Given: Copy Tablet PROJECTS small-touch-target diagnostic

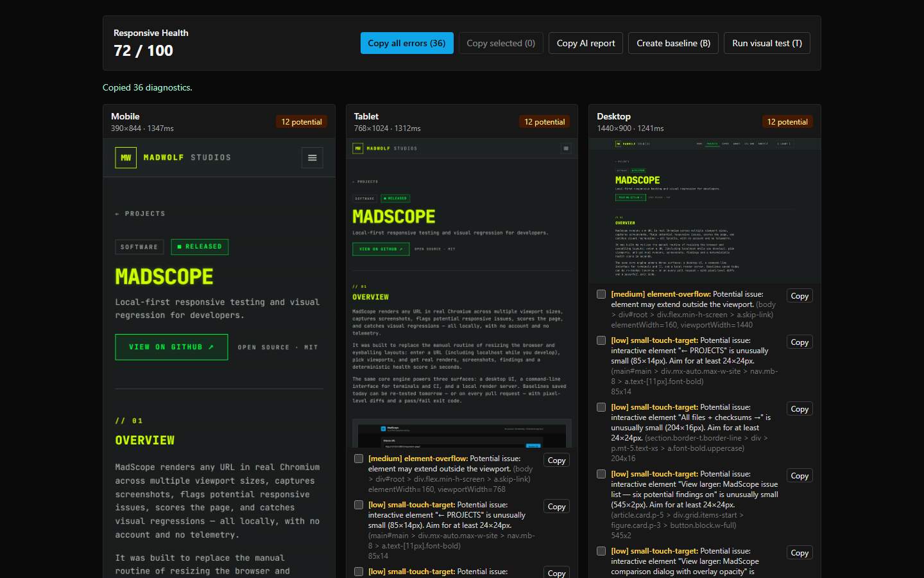Looking at the screenshot, I should click(557, 507).
